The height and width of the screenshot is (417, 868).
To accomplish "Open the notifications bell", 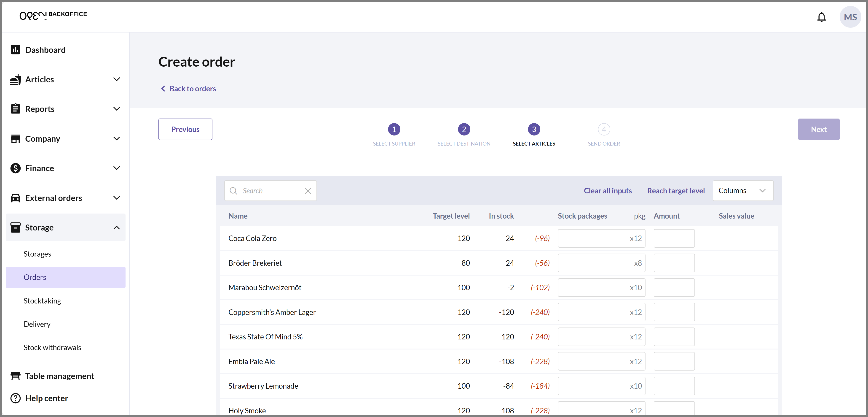I will point(821,17).
